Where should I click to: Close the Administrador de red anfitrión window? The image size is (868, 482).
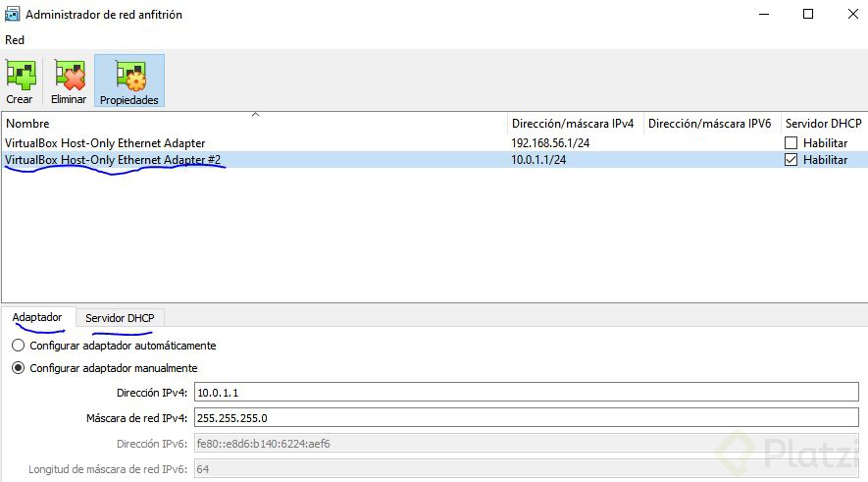(852, 14)
